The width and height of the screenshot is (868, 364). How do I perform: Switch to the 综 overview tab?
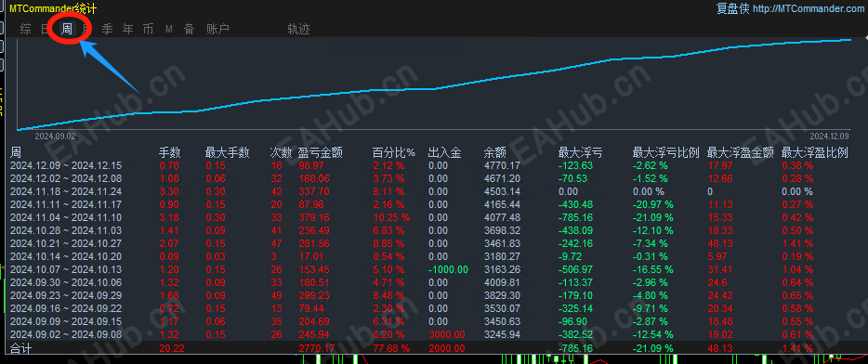25,30
